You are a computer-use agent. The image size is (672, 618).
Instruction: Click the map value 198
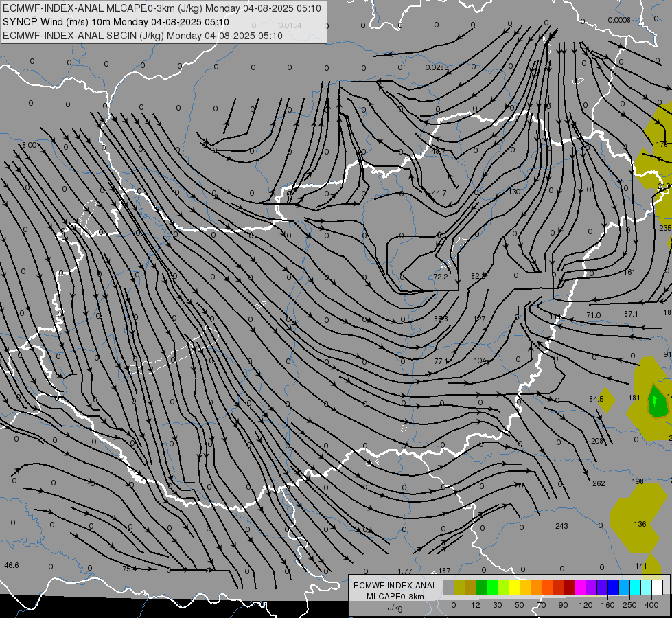[x=638, y=481]
